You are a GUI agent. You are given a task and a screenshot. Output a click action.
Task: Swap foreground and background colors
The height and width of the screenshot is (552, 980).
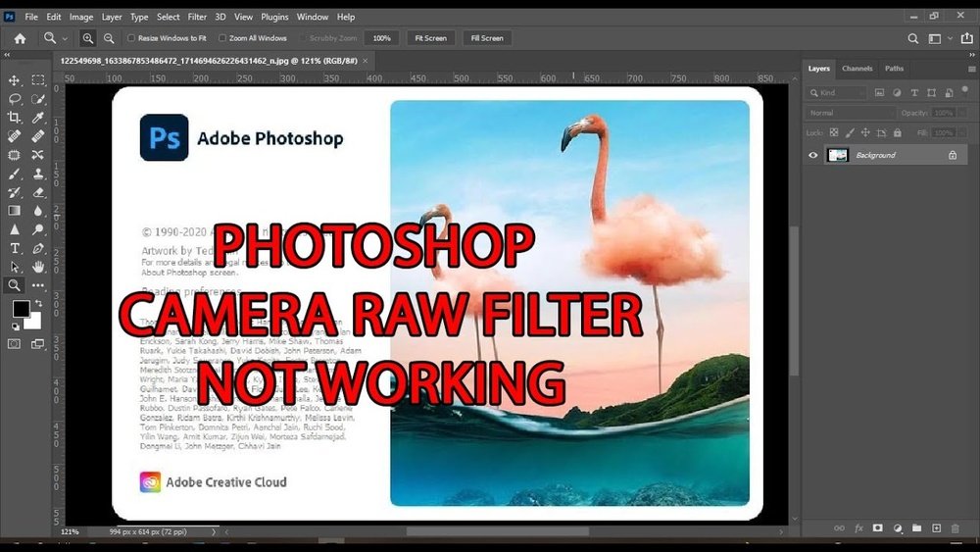(38, 304)
